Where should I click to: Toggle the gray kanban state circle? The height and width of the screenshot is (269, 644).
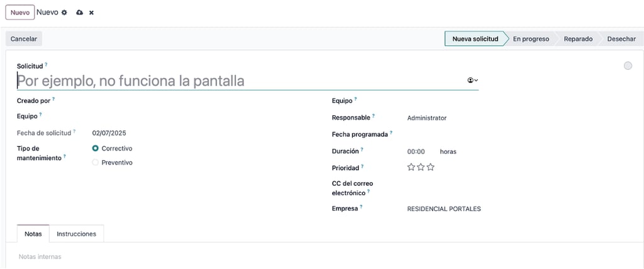(x=628, y=66)
